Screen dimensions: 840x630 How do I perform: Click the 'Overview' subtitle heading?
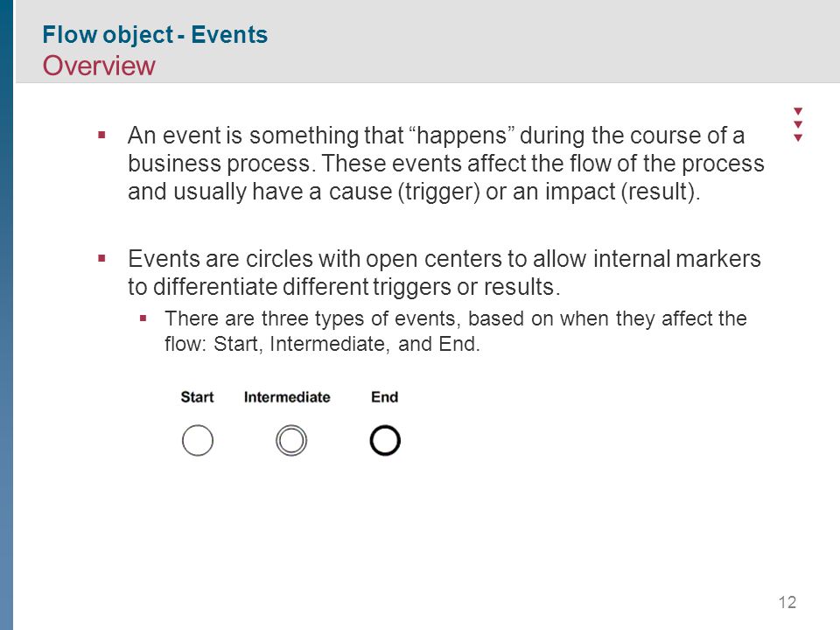click(x=99, y=66)
